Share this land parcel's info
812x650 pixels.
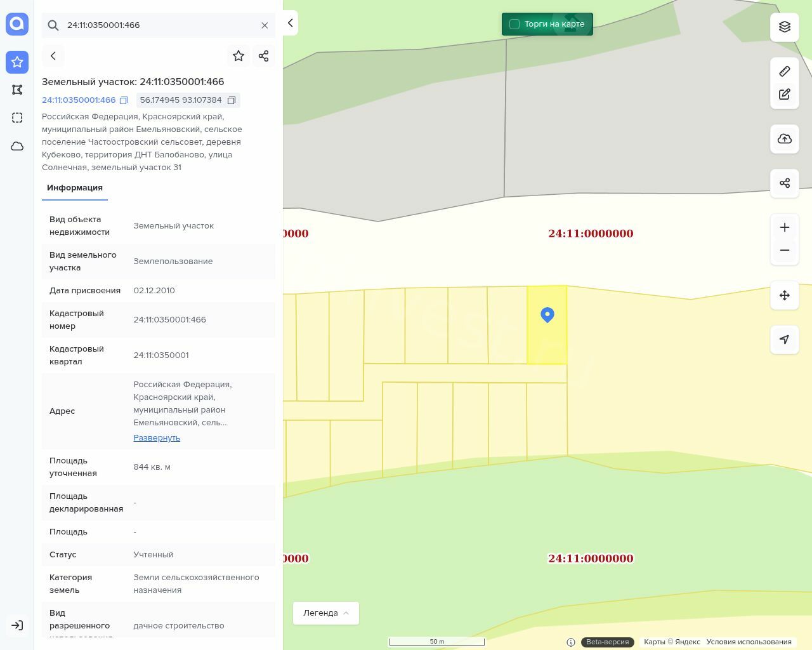pyautogui.click(x=264, y=56)
